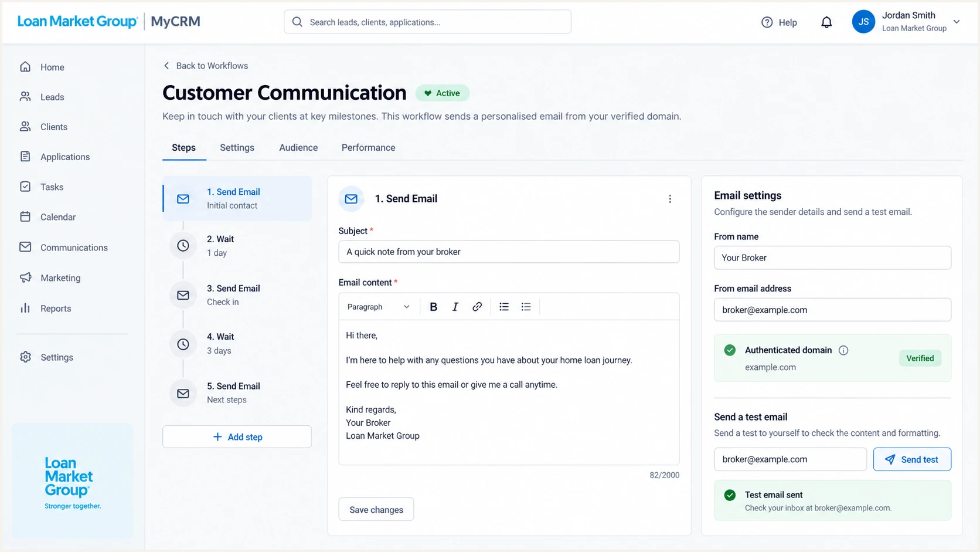Select step 5 Send Email Next steps
980x552 pixels.
(237, 393)
